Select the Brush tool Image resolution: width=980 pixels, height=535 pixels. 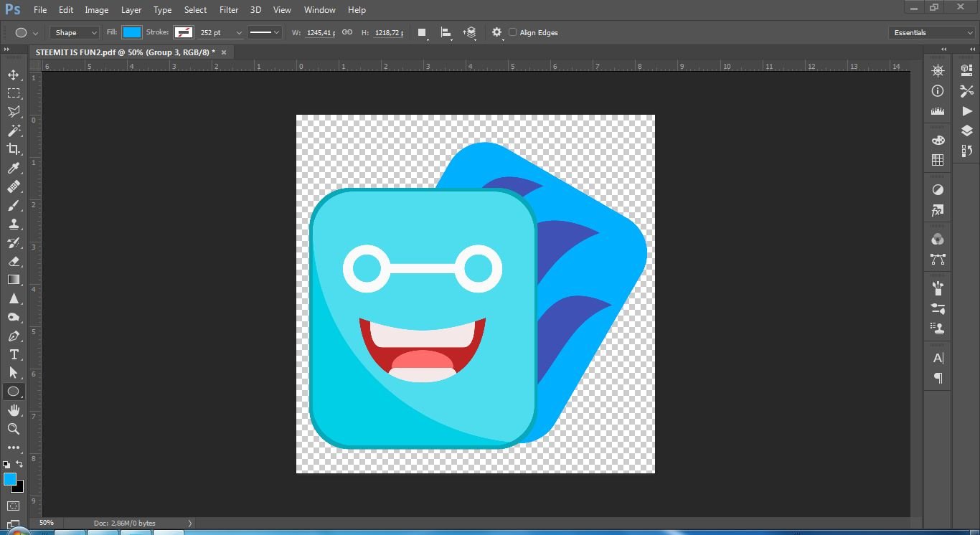click(x=14, y=205)
